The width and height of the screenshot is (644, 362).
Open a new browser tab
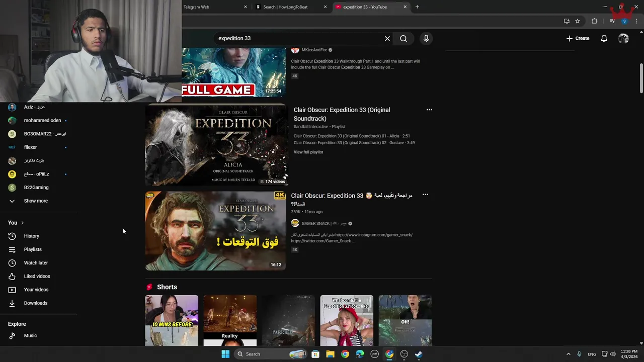pos(417,7)
